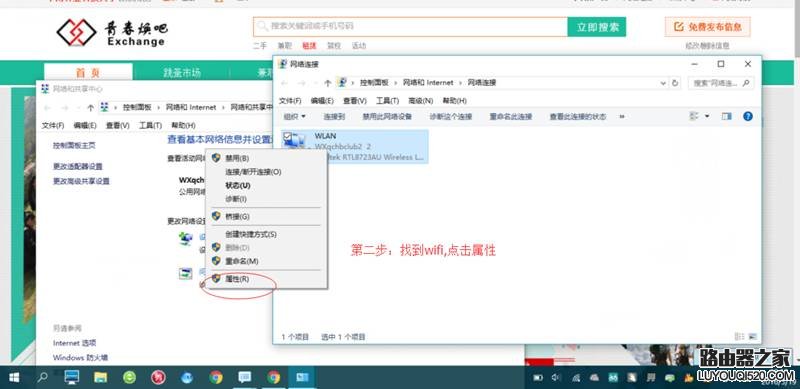Open the first Chrome icon on the taskbar
The image size is (800, 389).
(x=216, y=377)
